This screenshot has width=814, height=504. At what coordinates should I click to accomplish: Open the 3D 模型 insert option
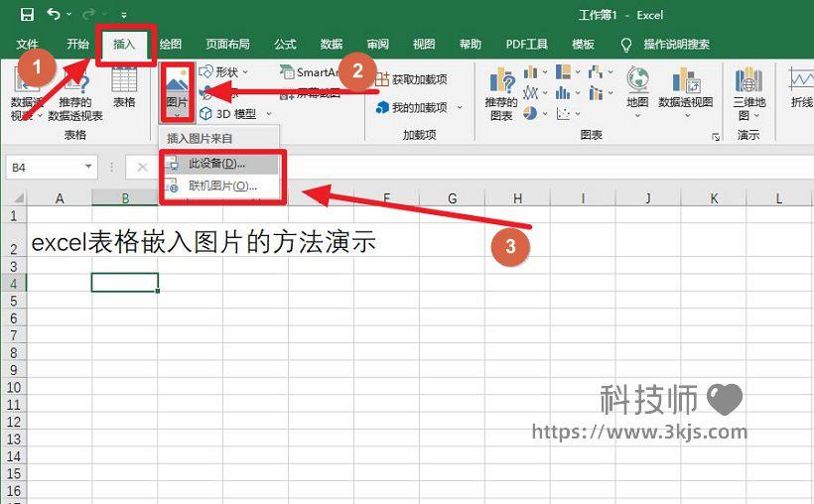(x=228, y=114)
